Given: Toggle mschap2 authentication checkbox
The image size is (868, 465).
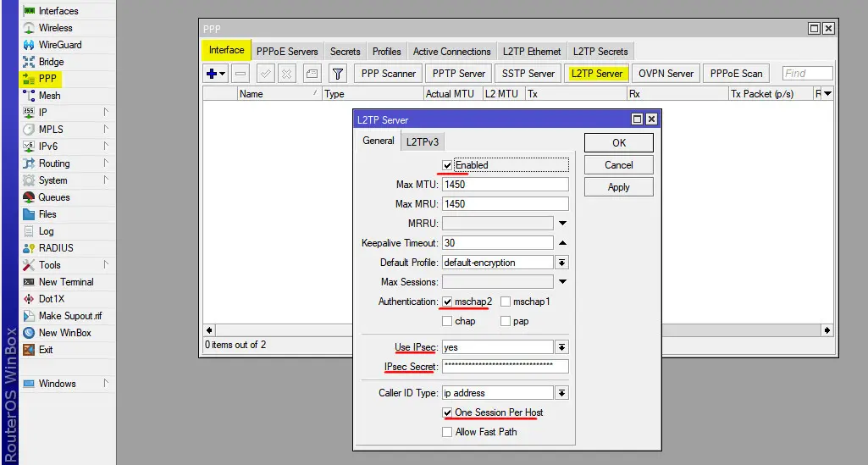Looking at the screenshot, I should 447,302.
